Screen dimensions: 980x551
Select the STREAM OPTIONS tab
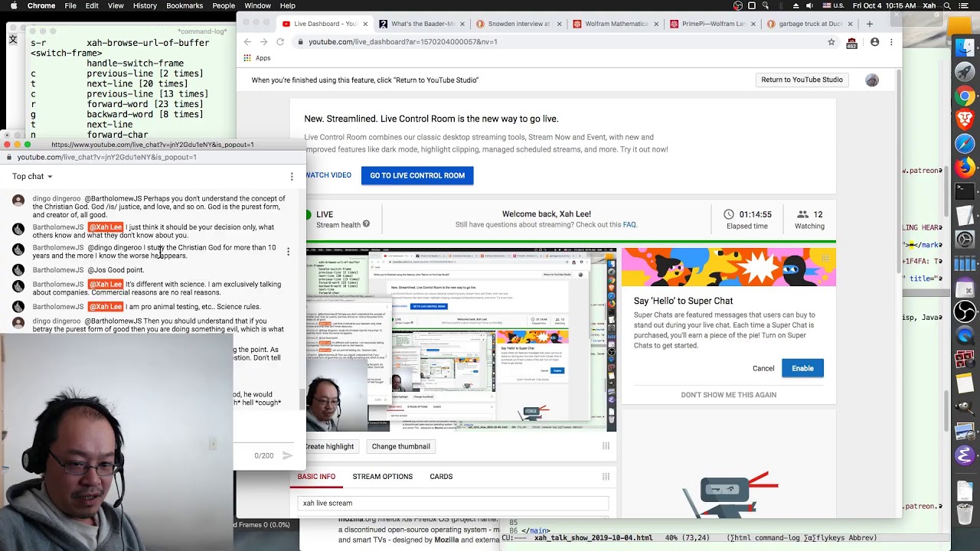382,477
